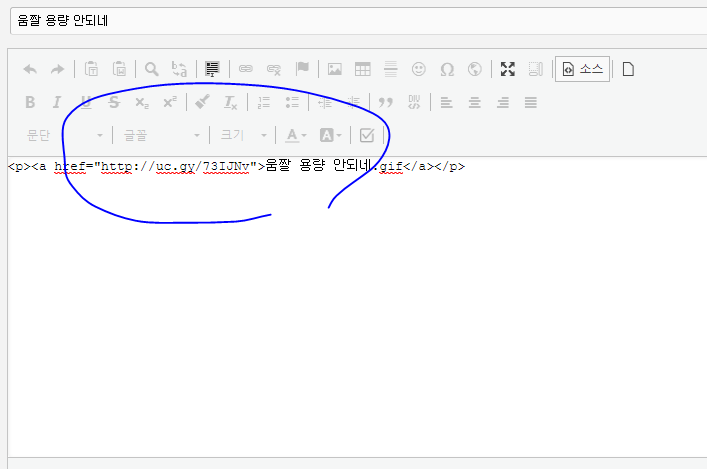The width and height of the screenshot is (707, 469).
Task: Toggle Underline formatting
Action: (x=86, y=102)
